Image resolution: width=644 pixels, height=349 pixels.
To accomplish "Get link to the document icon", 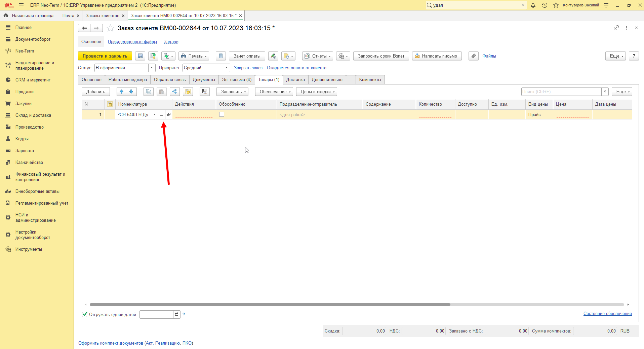I will pos(616,28).
